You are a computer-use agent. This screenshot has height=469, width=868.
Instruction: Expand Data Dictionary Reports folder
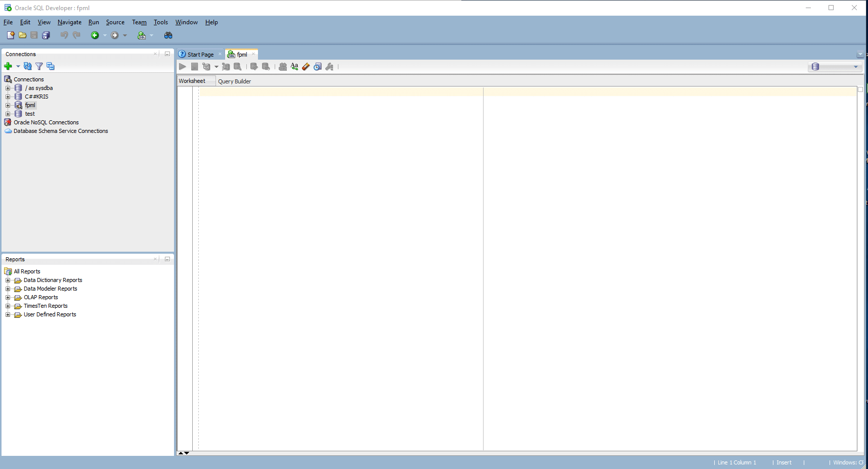click(8, 280)
